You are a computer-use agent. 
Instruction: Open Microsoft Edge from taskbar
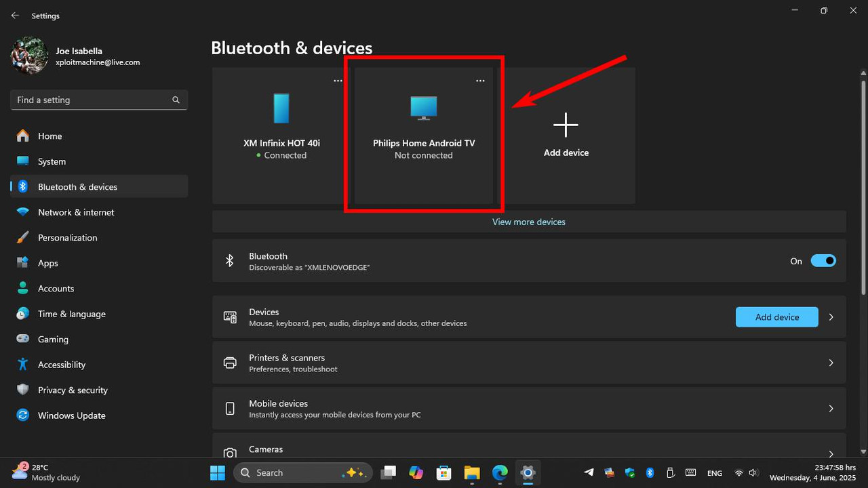tap(500, 472)
